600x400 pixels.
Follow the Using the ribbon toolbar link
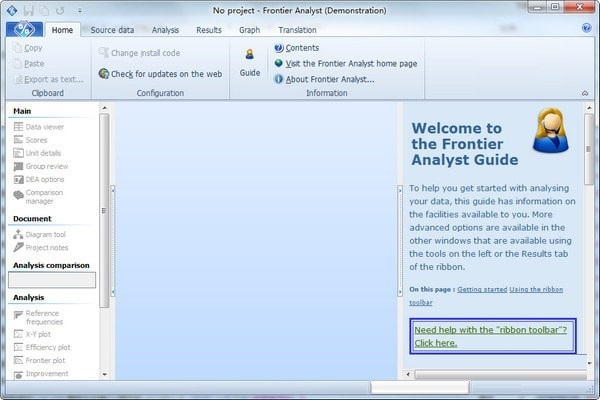(x=486, y=296)
